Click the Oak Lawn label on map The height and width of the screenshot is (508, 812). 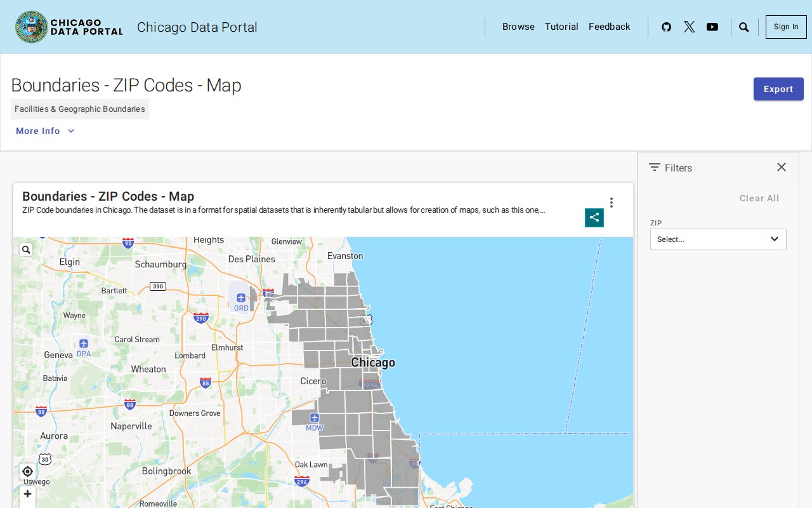pyautogui.click(x=311, y=464)
